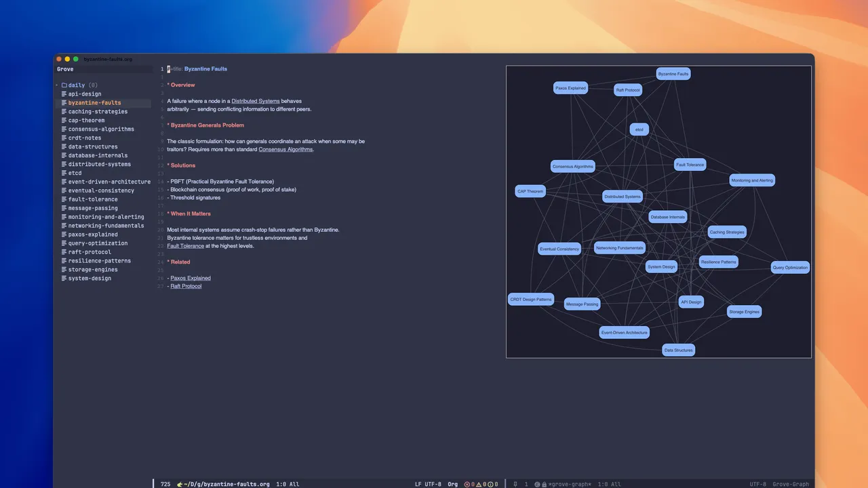Viewport: 868px width, 488px height.
Task: Click the Grove-Graph mode label in status bar
Action: (x=791, y=485)
